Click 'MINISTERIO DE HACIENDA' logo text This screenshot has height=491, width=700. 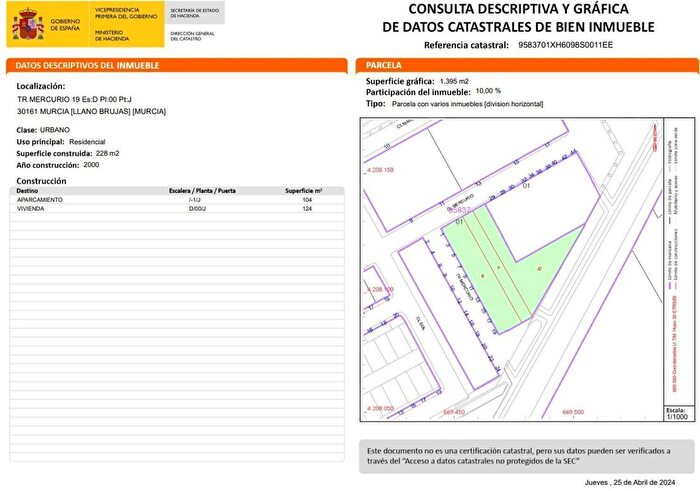[112, 36]
